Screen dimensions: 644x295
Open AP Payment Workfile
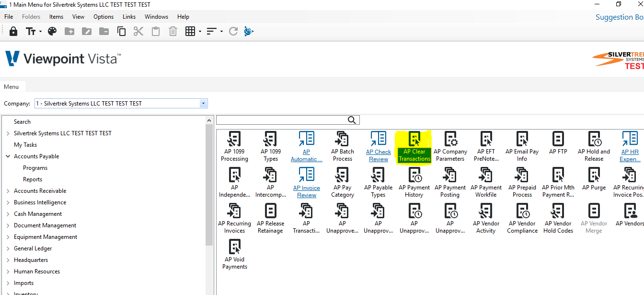pyautogui.click(x=486, y=182)
